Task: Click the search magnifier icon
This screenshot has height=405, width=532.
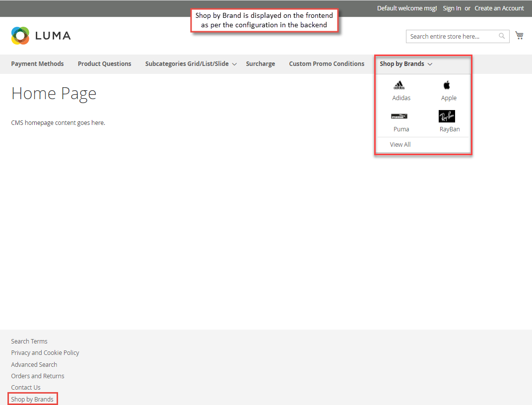Action: click(x=502, y=36)
